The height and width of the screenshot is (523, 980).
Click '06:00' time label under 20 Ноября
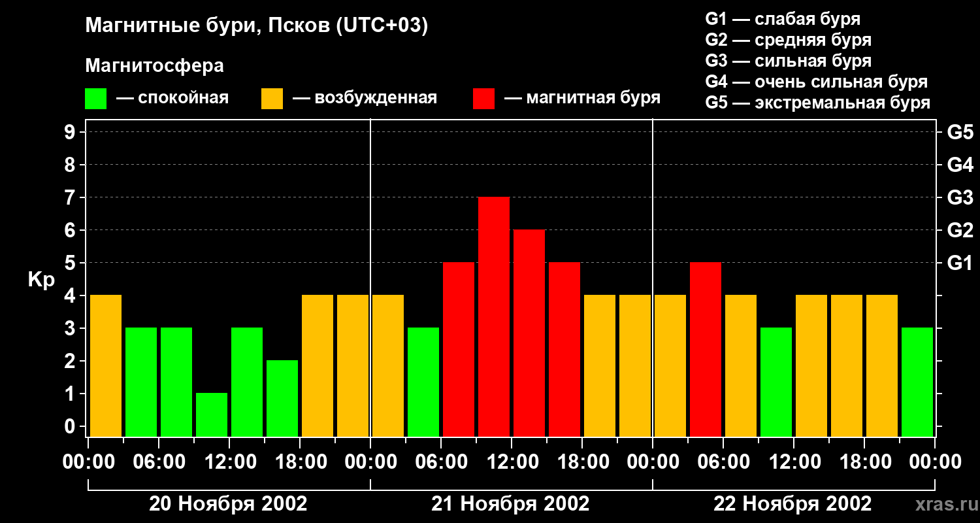(x=159, y=462)
